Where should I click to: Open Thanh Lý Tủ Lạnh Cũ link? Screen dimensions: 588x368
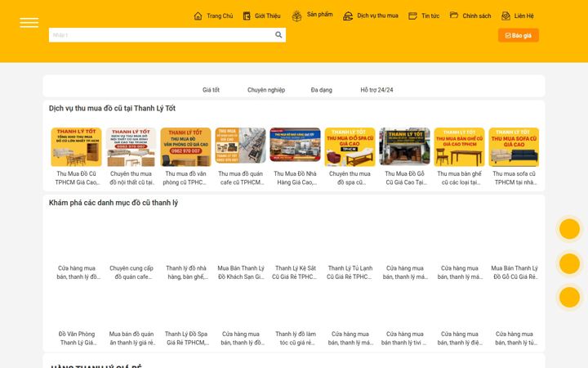[350, 272]
